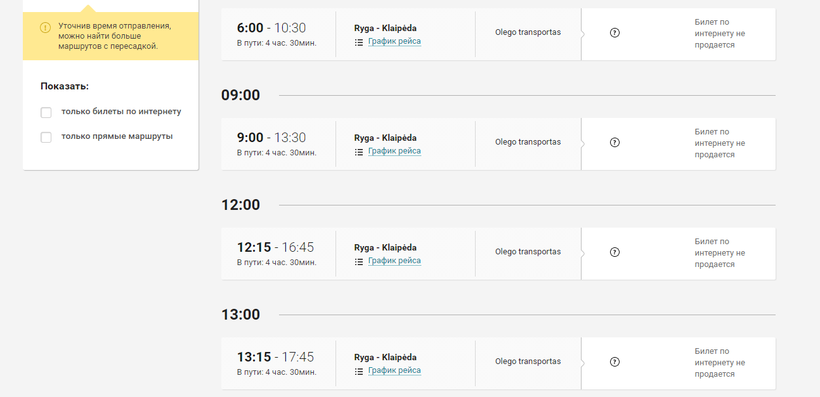820x397 pixels.
Task: Open 'График рейса' link for 6:00 departure
Action: [x=394, y=41]
